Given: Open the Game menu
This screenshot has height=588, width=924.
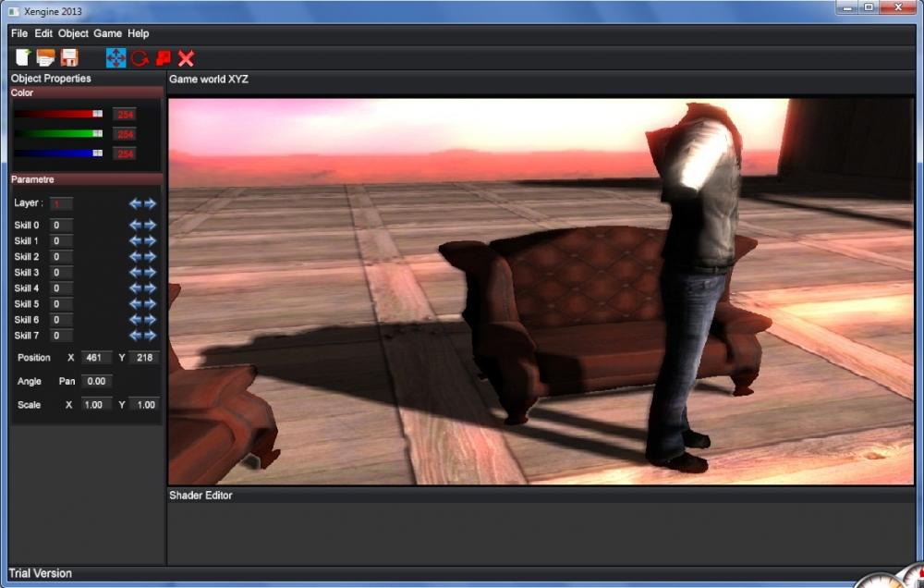Looking at the screenshot, I should pyautogui.click(x=108, y=33).
